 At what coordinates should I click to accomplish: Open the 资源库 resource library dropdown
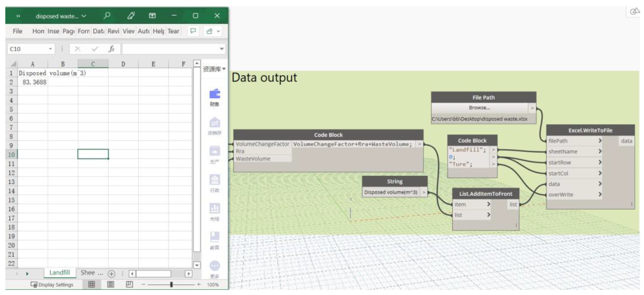pos(214,69)
